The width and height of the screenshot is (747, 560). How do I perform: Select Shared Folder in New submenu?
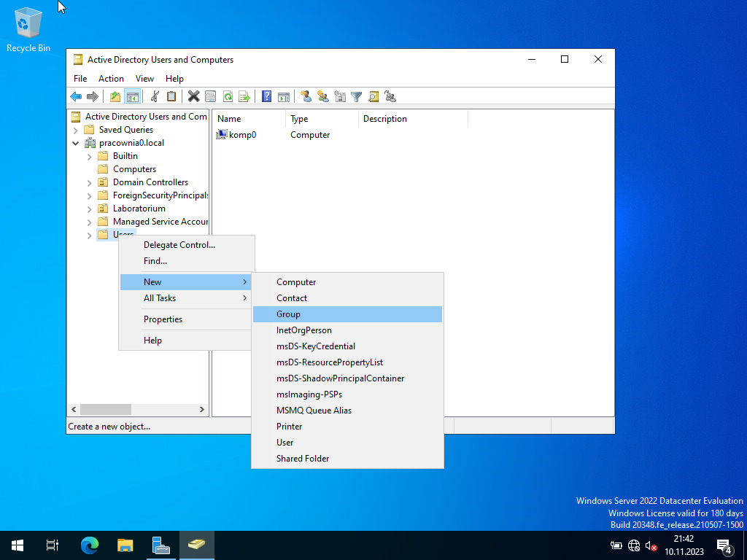347,459
